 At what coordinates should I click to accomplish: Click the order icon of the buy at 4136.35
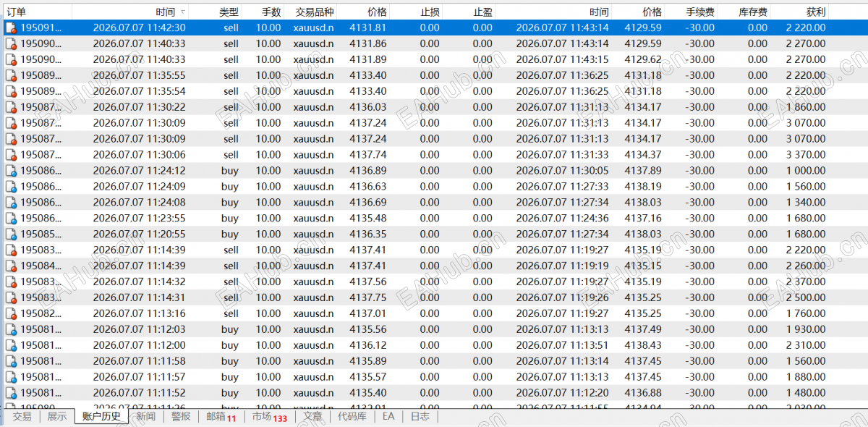11,235
